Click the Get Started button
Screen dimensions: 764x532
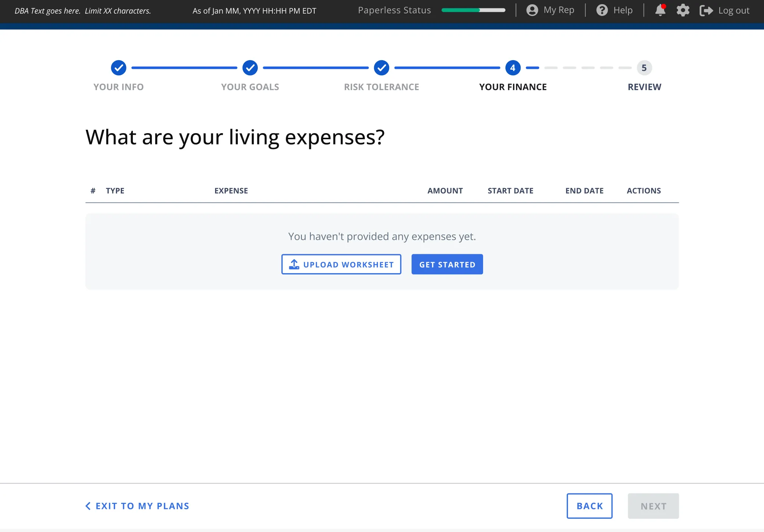(x=447, y=264)
